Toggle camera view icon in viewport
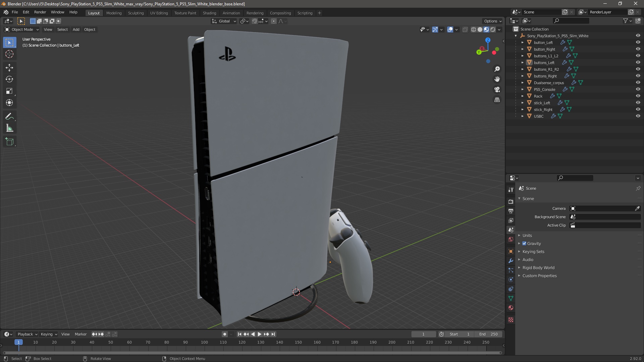Screen dimensions: 644x362 [x=497, y=89]
